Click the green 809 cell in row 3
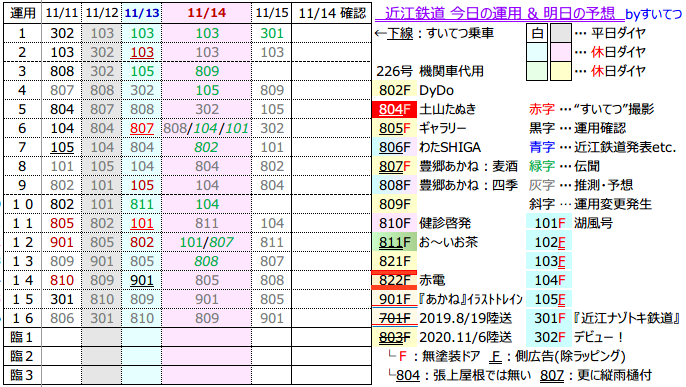This screenshot has width=686, height=387. (x=206, y=71)
